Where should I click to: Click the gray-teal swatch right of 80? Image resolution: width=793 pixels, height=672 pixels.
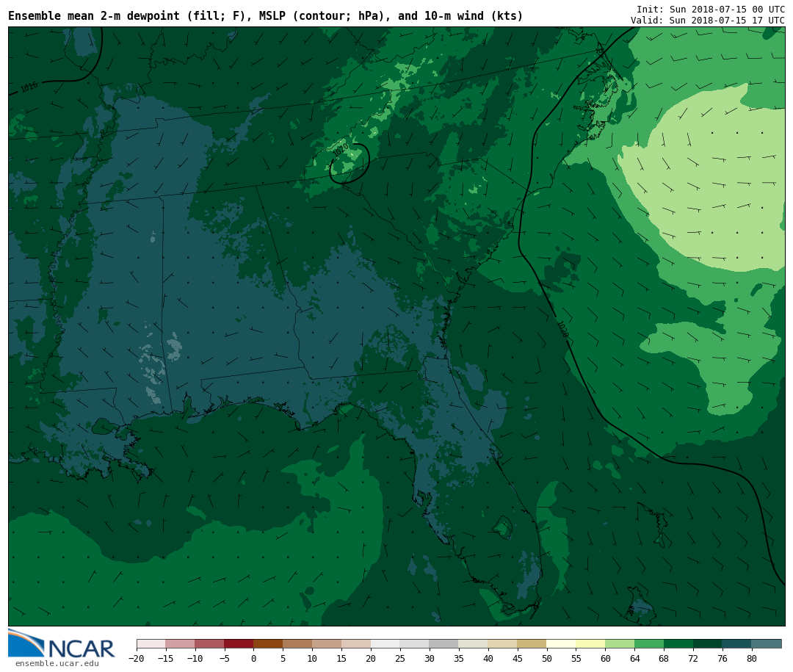coord(767,643)
